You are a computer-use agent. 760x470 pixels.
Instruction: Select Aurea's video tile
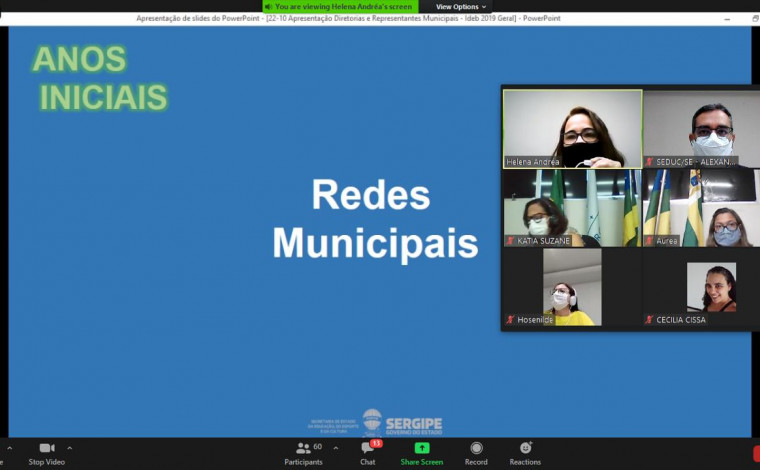(700, 207)
